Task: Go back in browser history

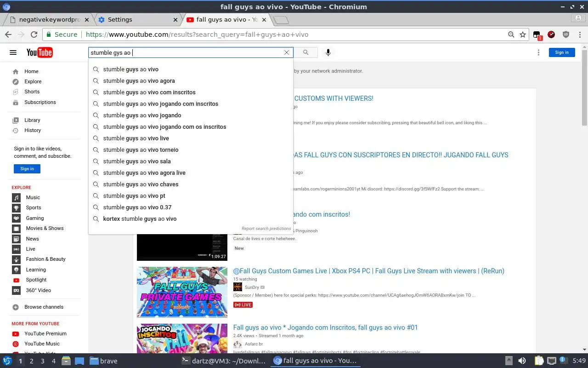Action: click(x=8, y=34)
